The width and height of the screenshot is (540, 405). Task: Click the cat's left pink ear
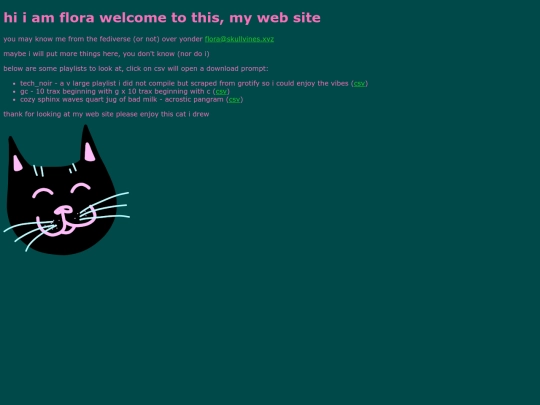click(x=17, y=163)
